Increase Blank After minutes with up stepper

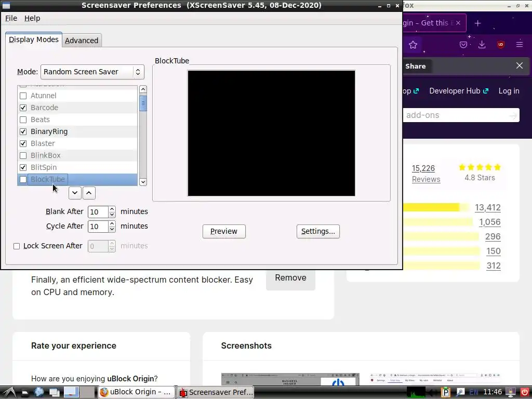click(x=112, y=209)
